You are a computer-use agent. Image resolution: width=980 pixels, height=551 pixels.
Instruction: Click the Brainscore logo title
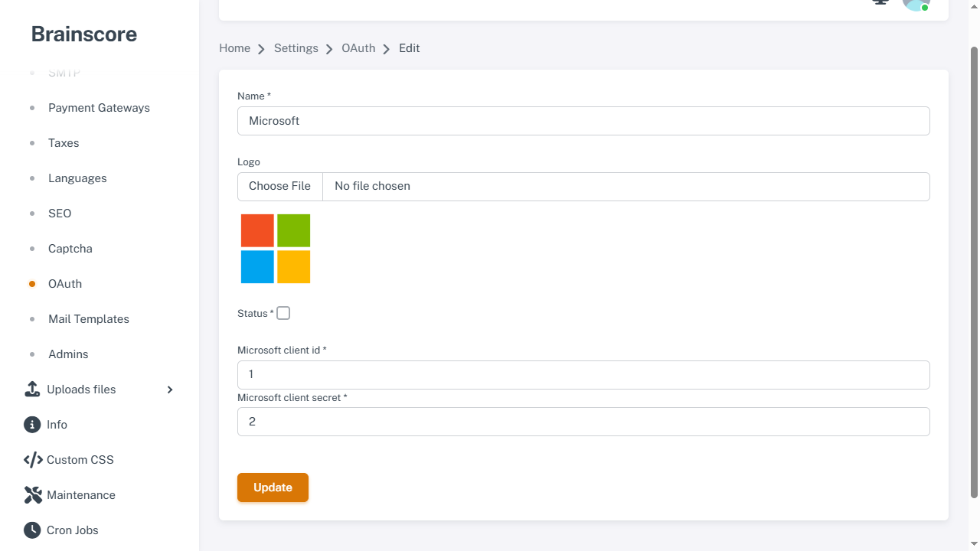pyautogui.click(x=84, y=34)
